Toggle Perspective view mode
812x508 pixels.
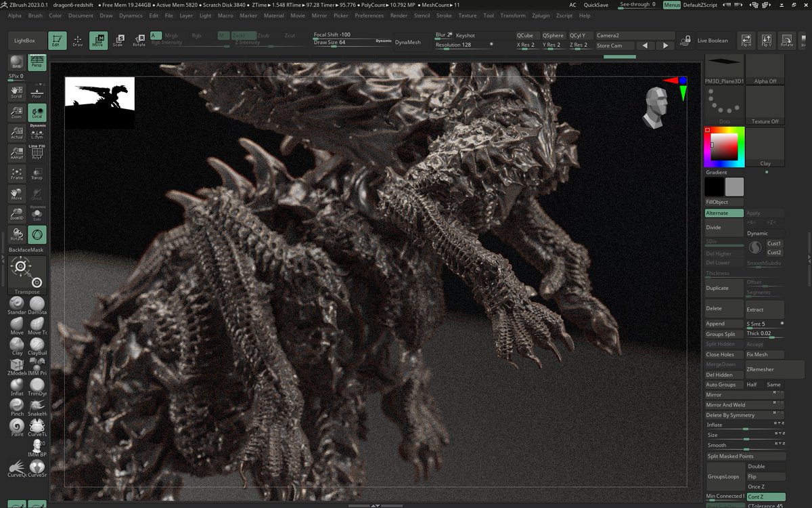pyautogui.click(x=37, y=63)
